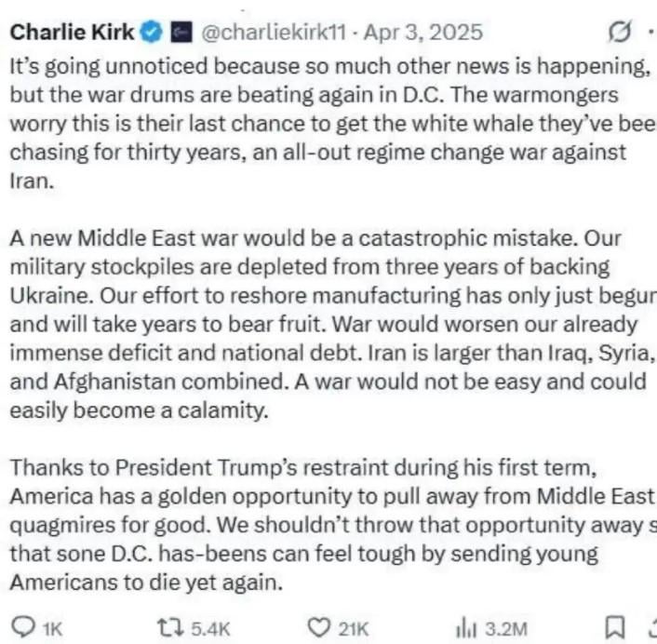The image size is (657, 644).
Task: Click the share icon at the bottom right
Action: (x=651, y=627)
